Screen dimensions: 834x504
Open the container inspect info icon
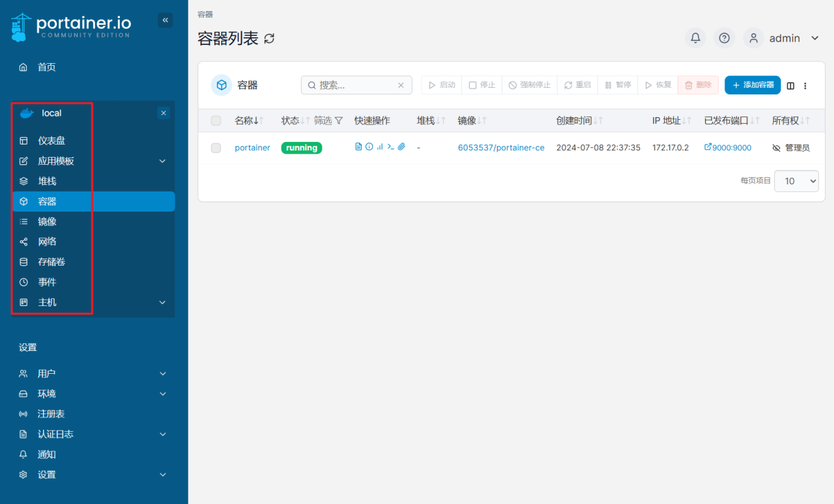click(368, 147)
